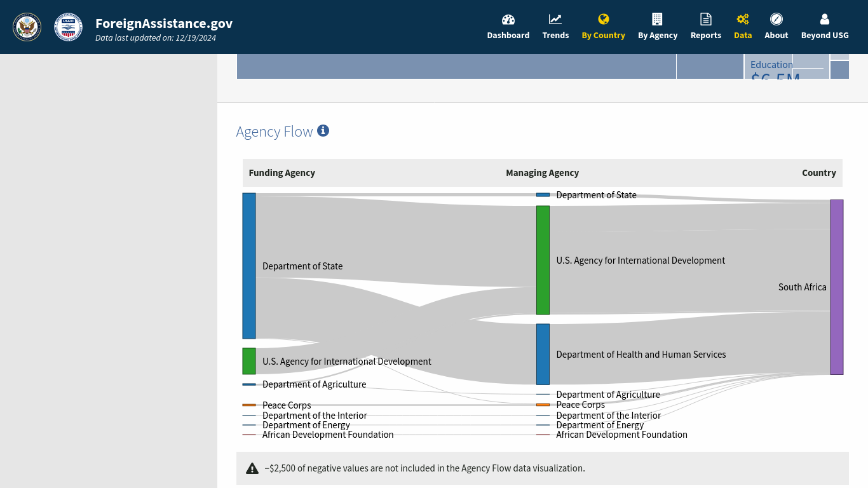The height and width of the screenshot is (488, 868).
Task: Click managing label 'African Development Foundation'
Action: pyautogui.click(x=622, y=435)
